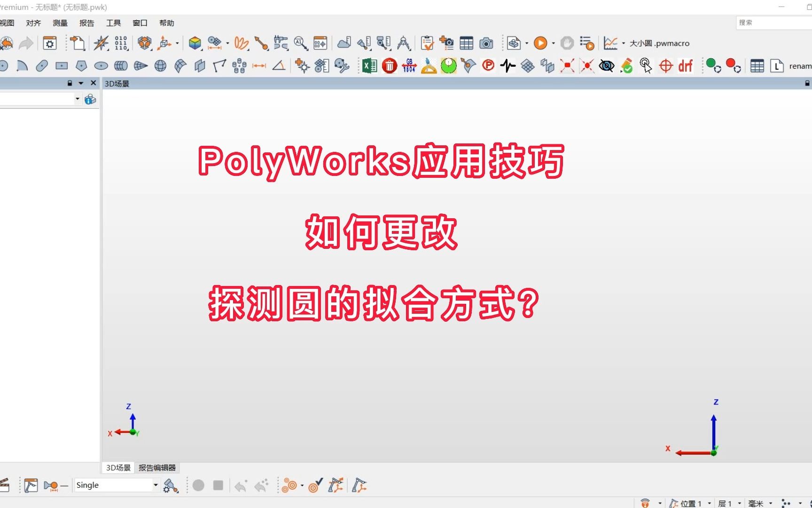Click the Excel export icon
The image size is (812, 508).
[x=369, y=66]
